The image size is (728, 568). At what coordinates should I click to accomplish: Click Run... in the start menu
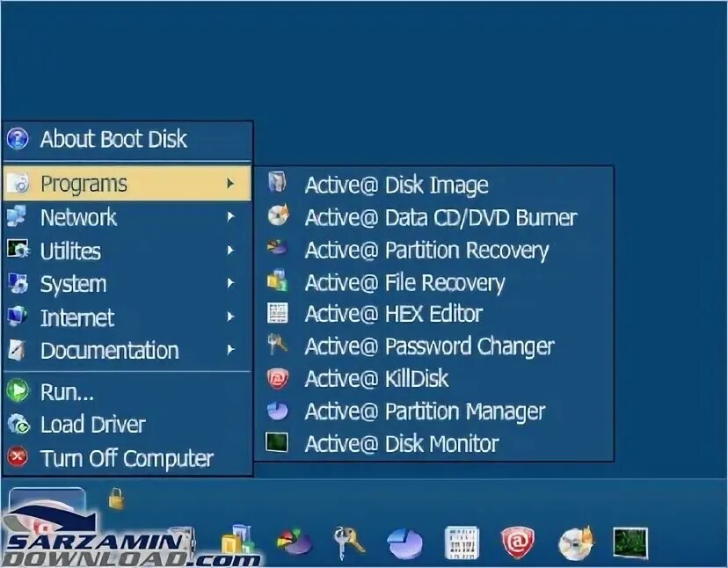[127, 391]
